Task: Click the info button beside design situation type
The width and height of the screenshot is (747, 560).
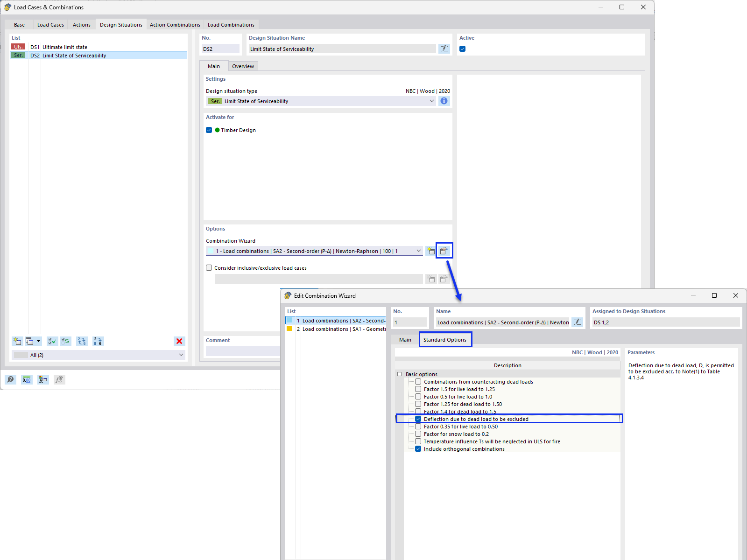Action: (444, 101)
